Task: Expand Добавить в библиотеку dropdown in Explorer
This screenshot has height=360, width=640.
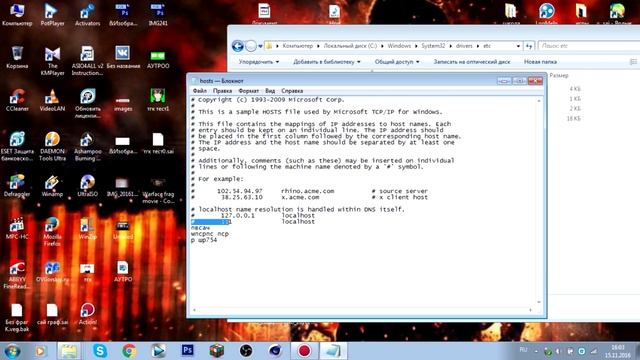Action: pos(327,62)
